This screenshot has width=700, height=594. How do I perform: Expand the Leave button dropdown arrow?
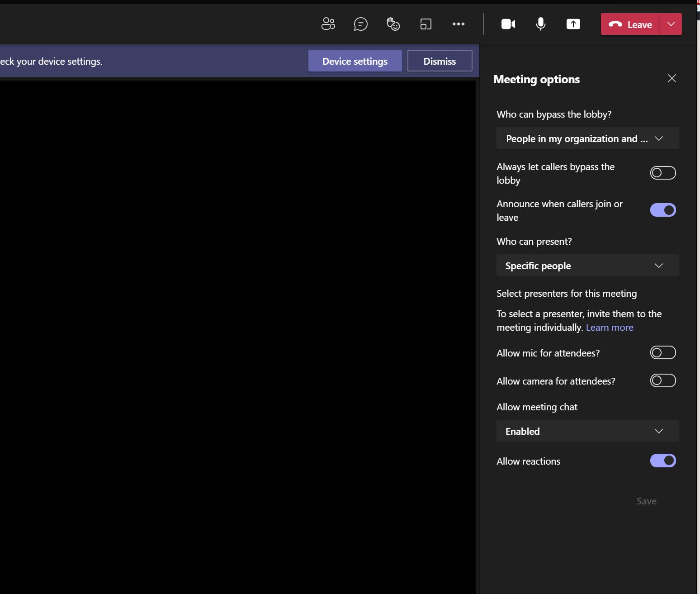(x=671, y=24)
